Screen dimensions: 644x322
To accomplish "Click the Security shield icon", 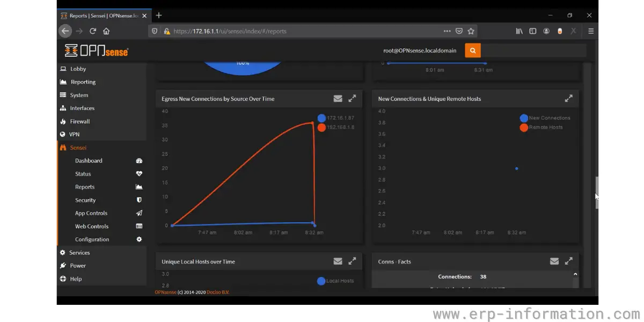I will coord(139,200).
